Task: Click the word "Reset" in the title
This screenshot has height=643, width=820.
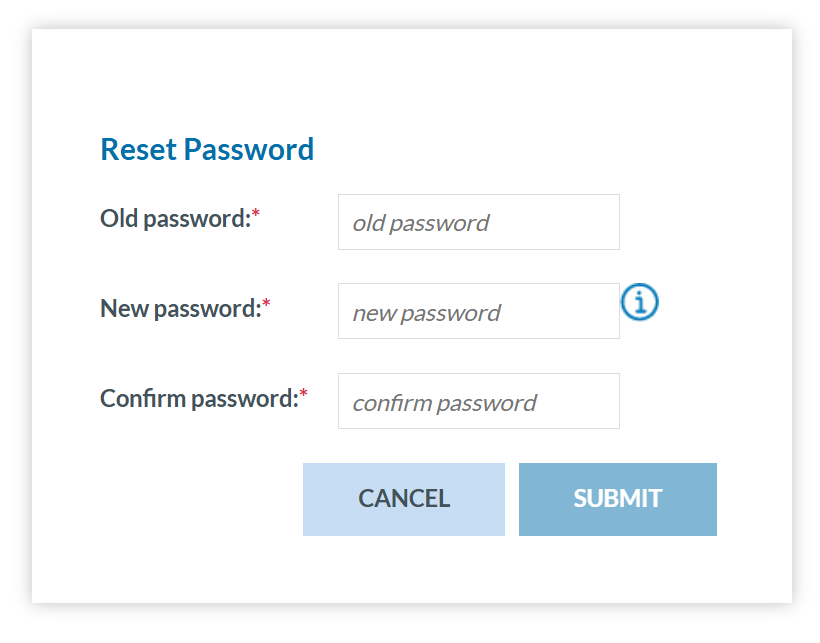Action: pyautogui.click(x=138, y=150)
